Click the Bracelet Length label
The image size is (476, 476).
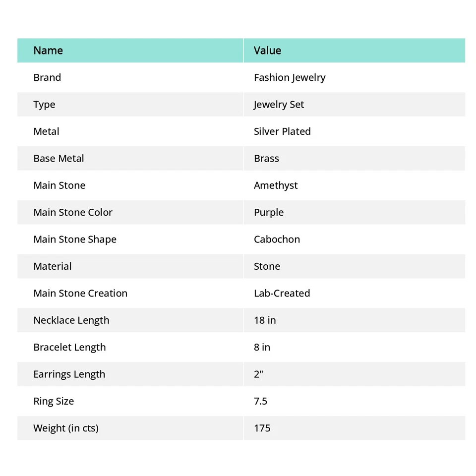[69, 347]
